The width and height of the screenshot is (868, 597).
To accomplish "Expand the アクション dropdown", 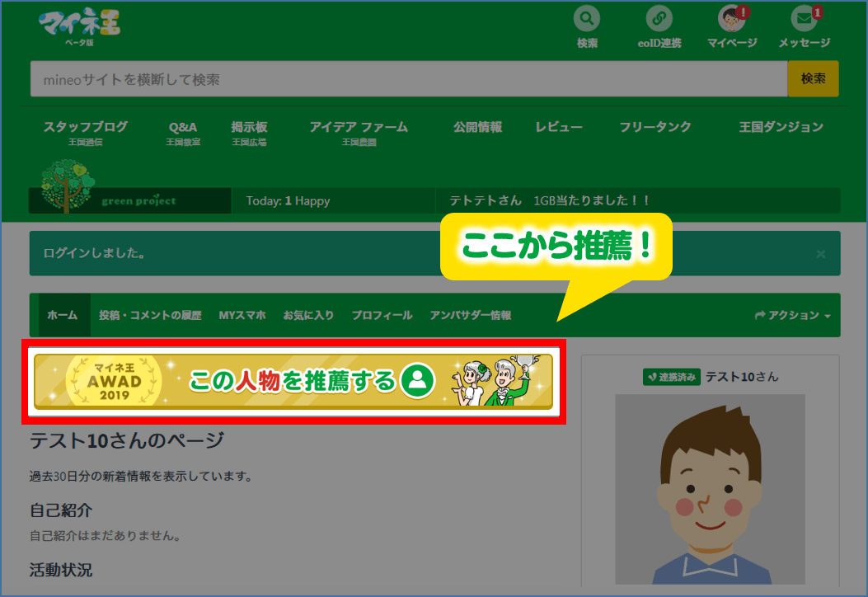I will click(x=792, y=315).
